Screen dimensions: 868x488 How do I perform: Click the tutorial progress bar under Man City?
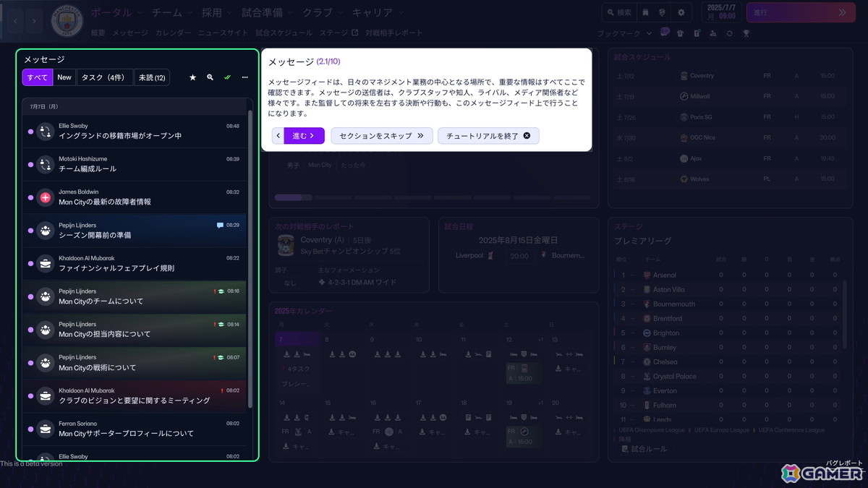292,197
